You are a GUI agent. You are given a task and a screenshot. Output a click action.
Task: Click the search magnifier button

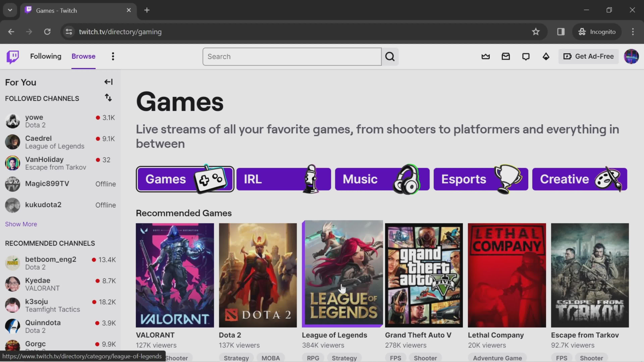click(x=390, y=57)
